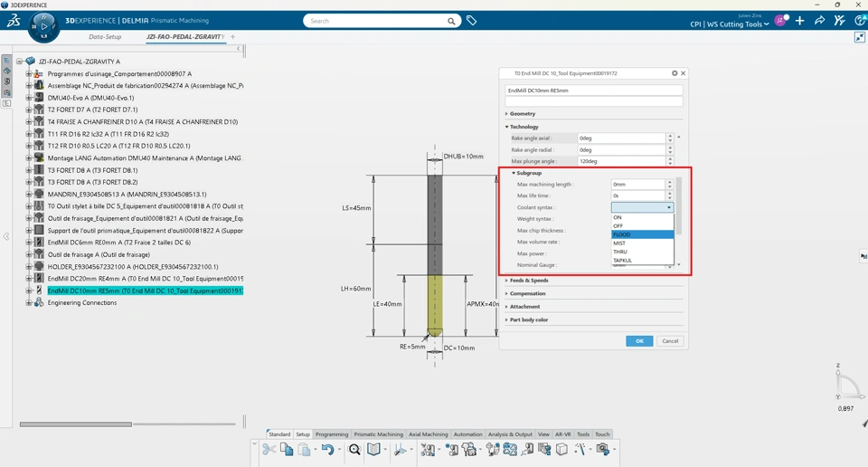Screen dimensions: 868x467
Task: Click the Cut scissors icon
Action: [269, 449]
